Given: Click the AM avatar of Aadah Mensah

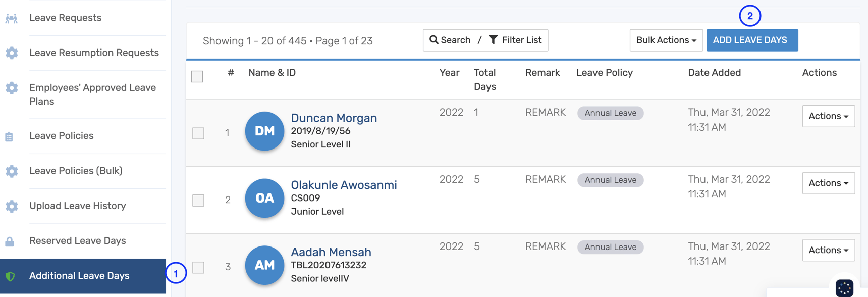Looking at the screenshot, I should pyautogui.click(x=264, y=265).
